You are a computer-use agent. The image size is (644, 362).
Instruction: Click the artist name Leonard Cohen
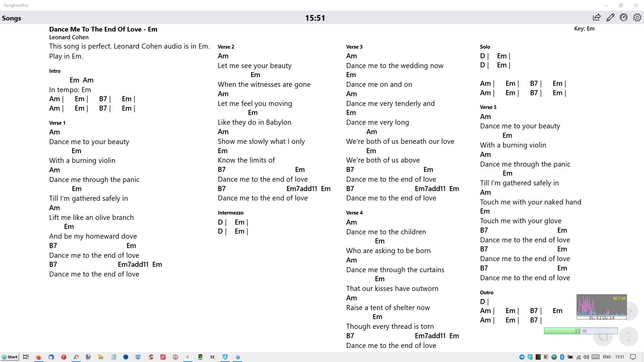click(69, 37)
